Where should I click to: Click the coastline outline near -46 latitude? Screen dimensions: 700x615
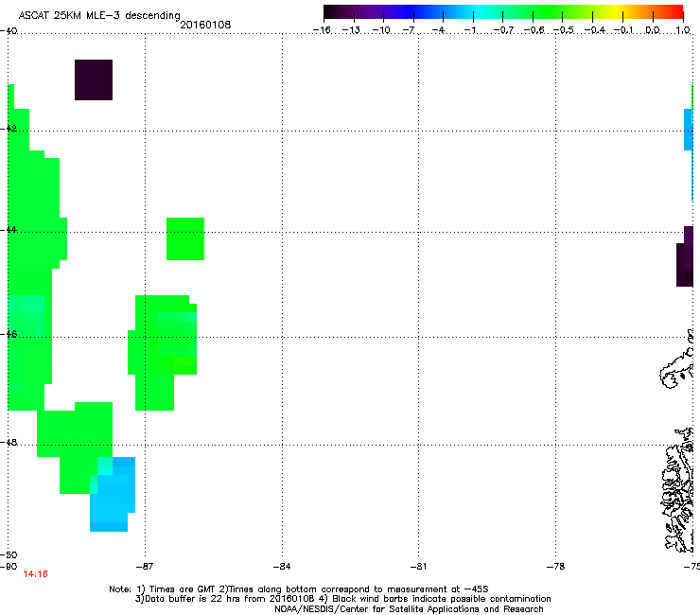pyautogui.click(x=676, y=360)
